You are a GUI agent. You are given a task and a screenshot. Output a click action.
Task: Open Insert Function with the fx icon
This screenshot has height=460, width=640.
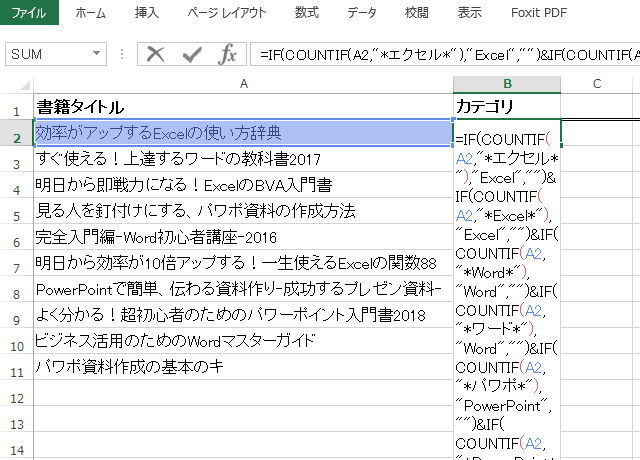[227, 54]
